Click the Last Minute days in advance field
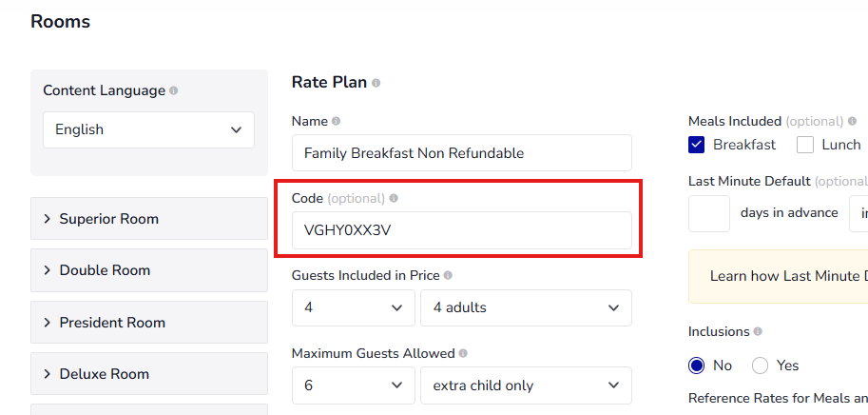Screen dimensions: 868x415 (x=708, y=213)
